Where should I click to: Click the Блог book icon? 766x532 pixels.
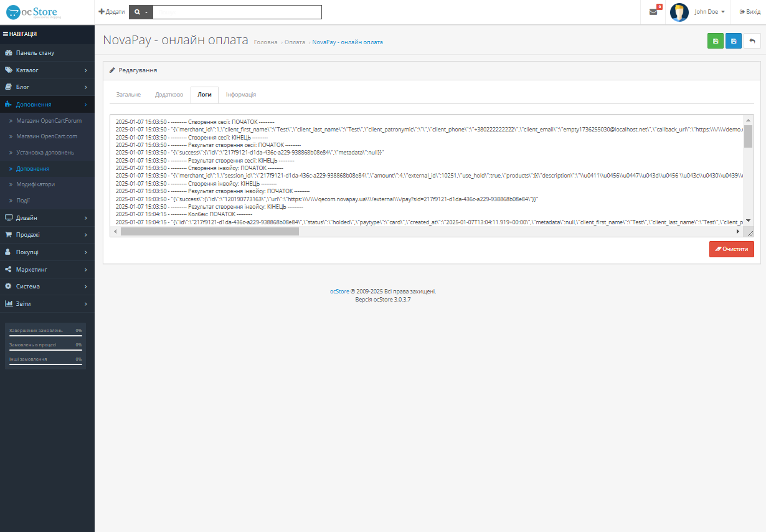[9, 87]
